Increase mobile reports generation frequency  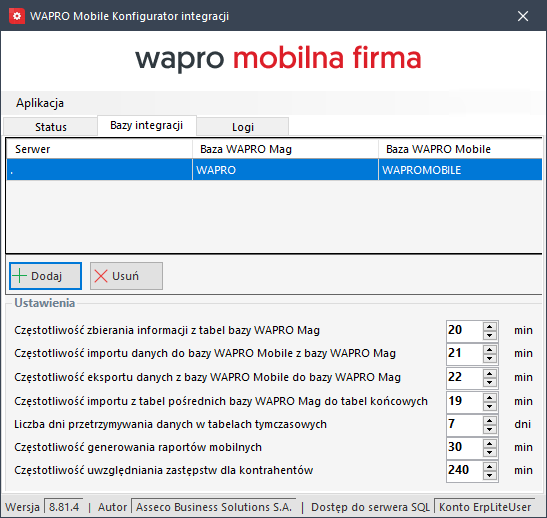coord(490,444)
